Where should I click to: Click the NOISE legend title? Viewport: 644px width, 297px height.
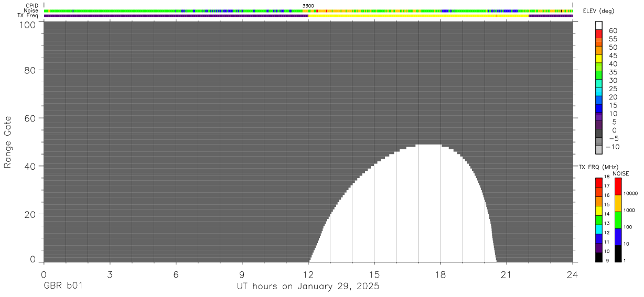(621, 173)
